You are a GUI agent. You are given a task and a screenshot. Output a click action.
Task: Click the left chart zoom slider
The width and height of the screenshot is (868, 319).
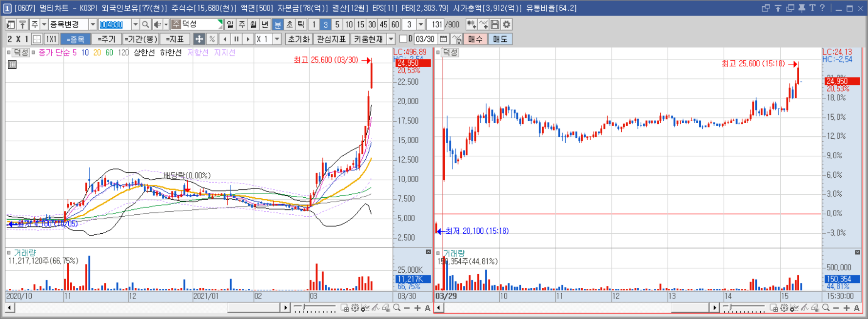315,308
